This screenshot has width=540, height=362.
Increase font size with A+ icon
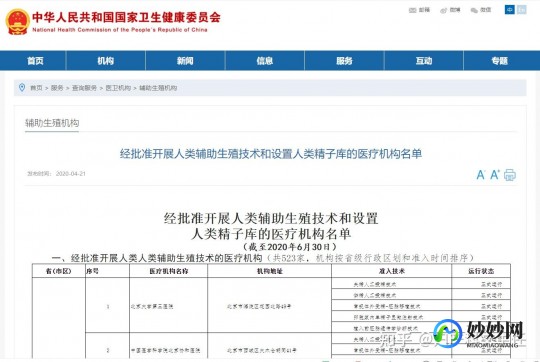[x=495, y=175]
